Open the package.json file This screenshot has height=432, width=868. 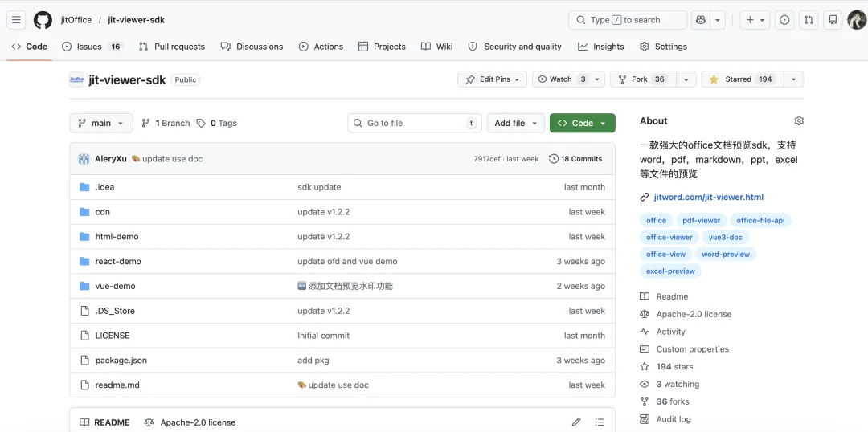point(121,360)
